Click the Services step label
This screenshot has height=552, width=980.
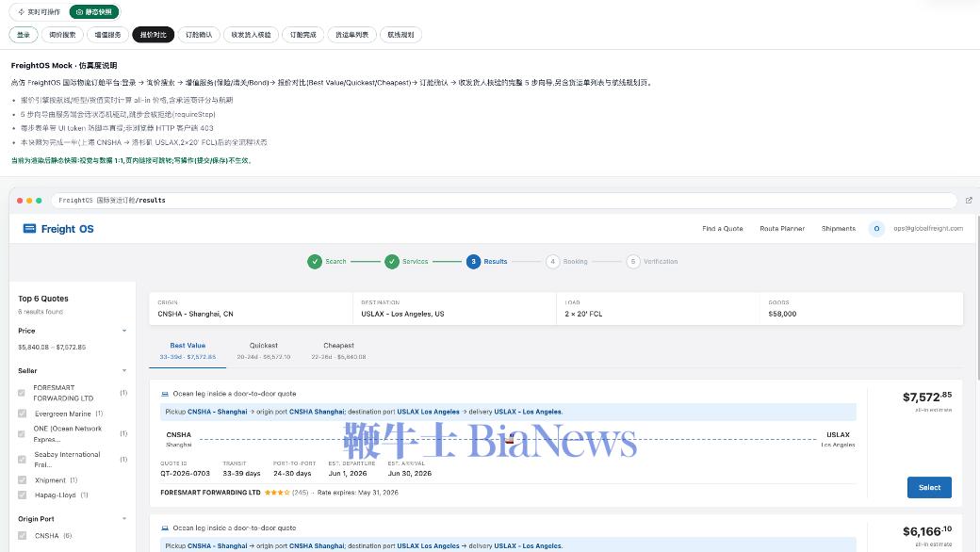tap(415, 262)
